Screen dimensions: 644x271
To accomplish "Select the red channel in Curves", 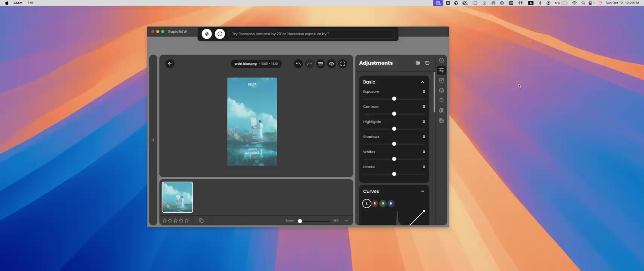I will [x=375, y=203].
